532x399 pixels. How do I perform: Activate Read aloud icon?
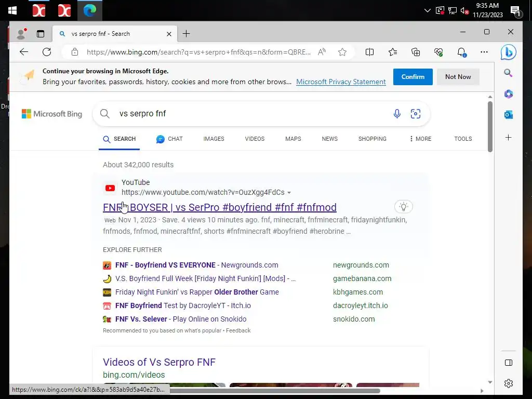pyautogui.click(x=322, y=52)
